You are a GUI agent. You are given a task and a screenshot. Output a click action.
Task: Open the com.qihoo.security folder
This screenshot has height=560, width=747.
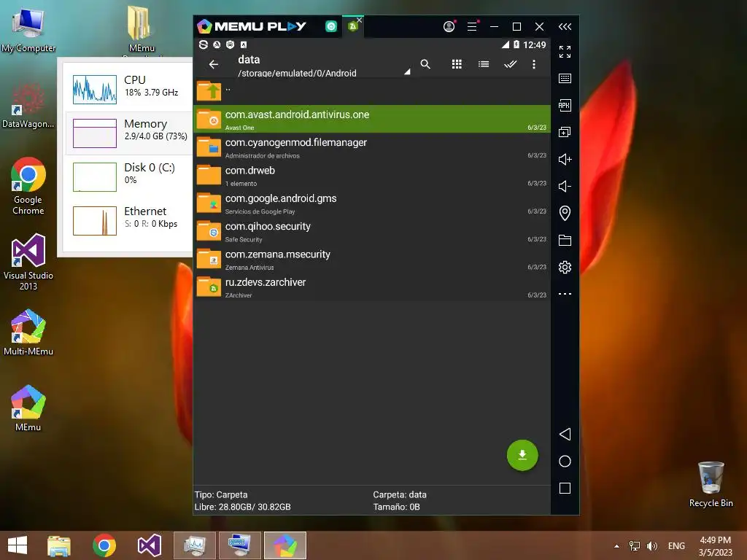pos(372,231)
